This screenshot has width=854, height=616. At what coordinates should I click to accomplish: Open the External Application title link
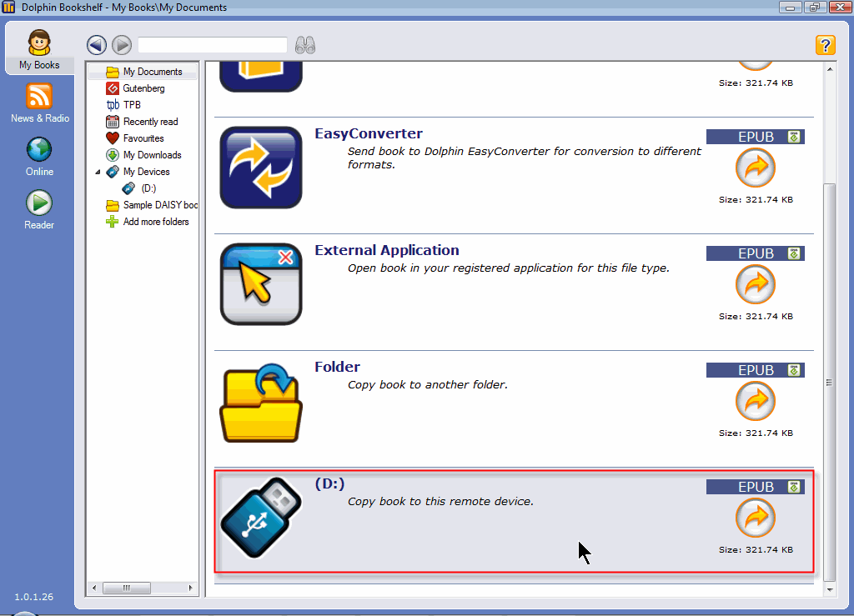pos(387,250)
